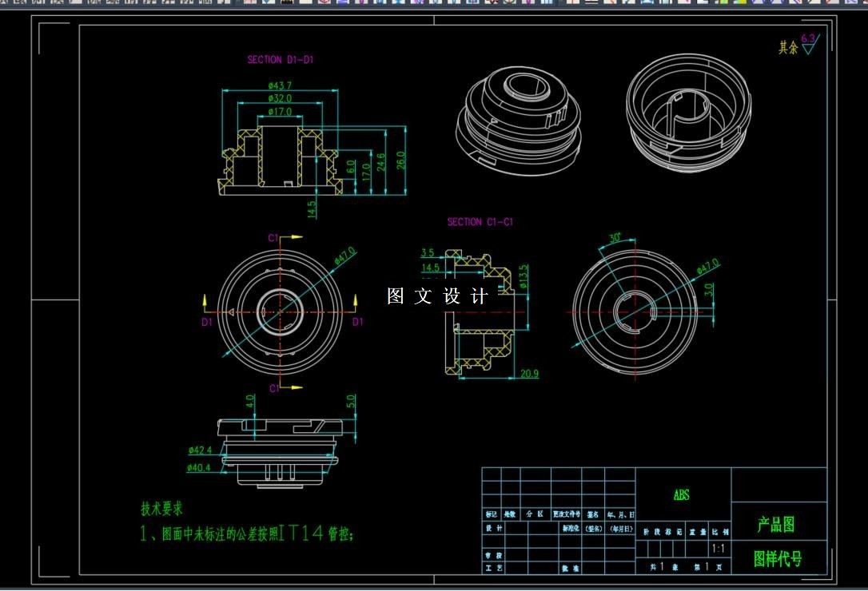868x591 pixels.
Task: Click the ø17.0 diameter dimension
Action: [x=280, y=111]
